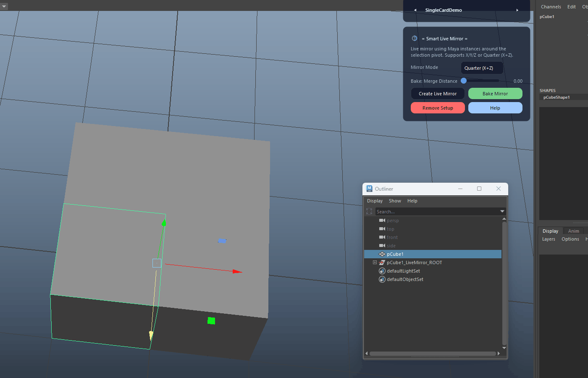Click the set icon beside defaultObjectSet

[x=382, y=279]
